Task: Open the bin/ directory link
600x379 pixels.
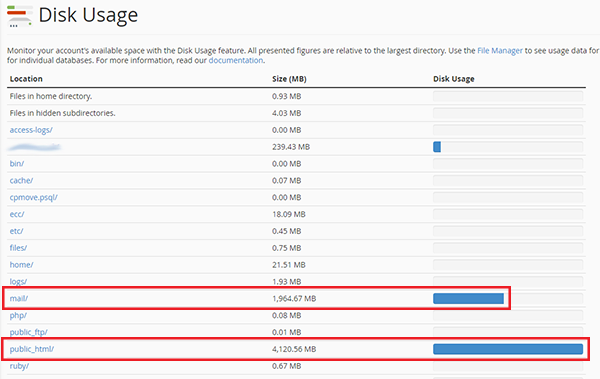Action: [17, 164]
